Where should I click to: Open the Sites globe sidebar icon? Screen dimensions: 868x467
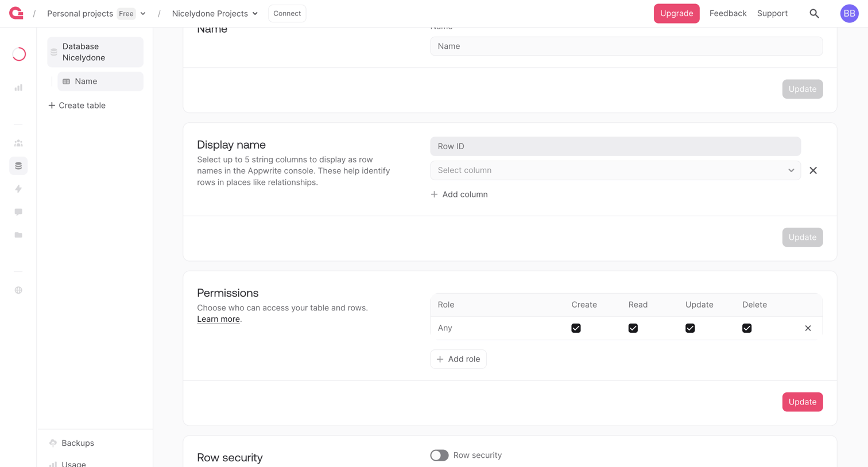[18, 290]
